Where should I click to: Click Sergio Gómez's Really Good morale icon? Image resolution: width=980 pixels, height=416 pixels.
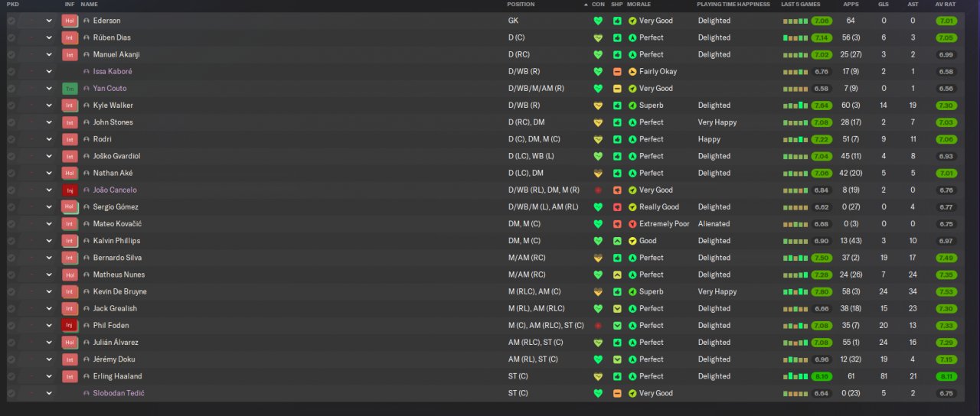632,207
